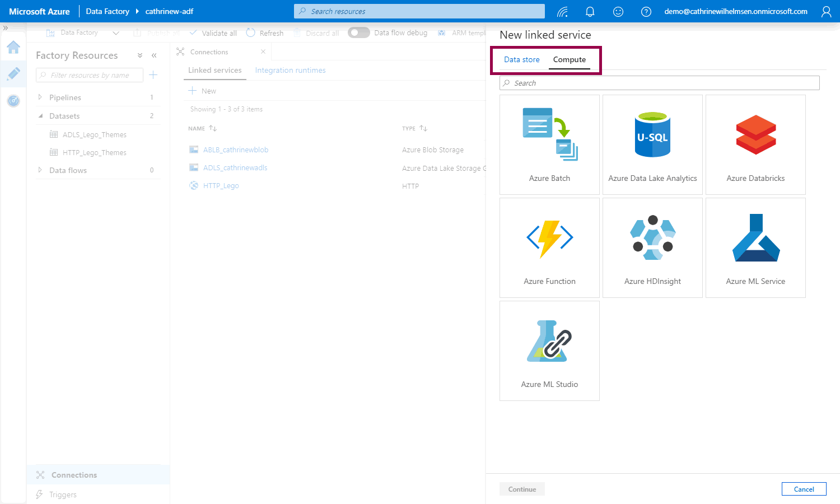The width and height of the screenshot is (840, 504).
Task: Choose the Azure ML Service tile
Action: point(755,238)
